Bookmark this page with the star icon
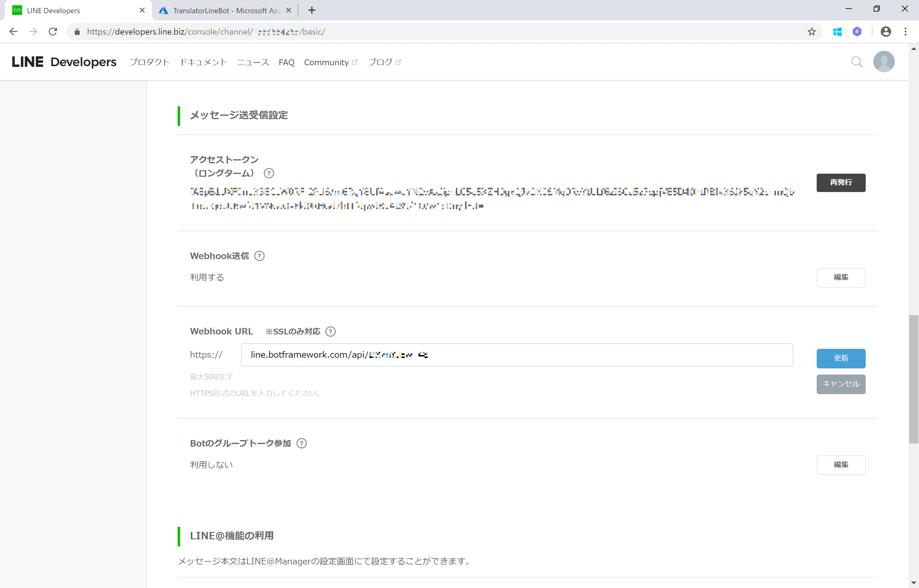The width and height of the screenshot is (919, 588). pos(812,32)
